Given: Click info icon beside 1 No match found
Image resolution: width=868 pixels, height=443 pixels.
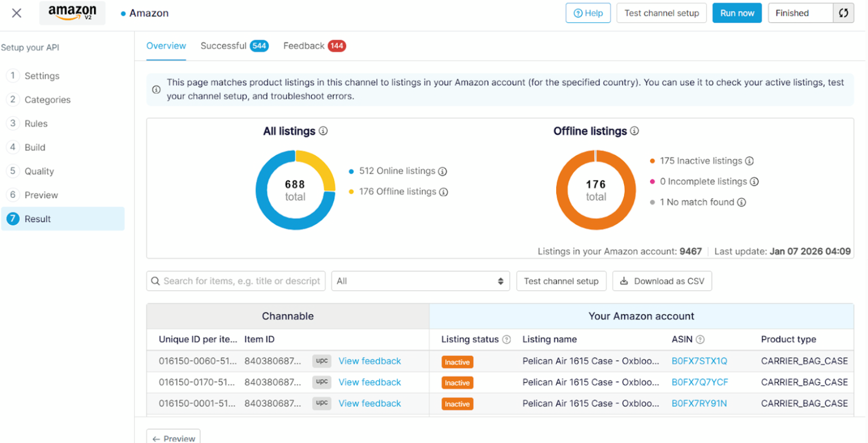Looking at the screenshot, I should [742, 202].
